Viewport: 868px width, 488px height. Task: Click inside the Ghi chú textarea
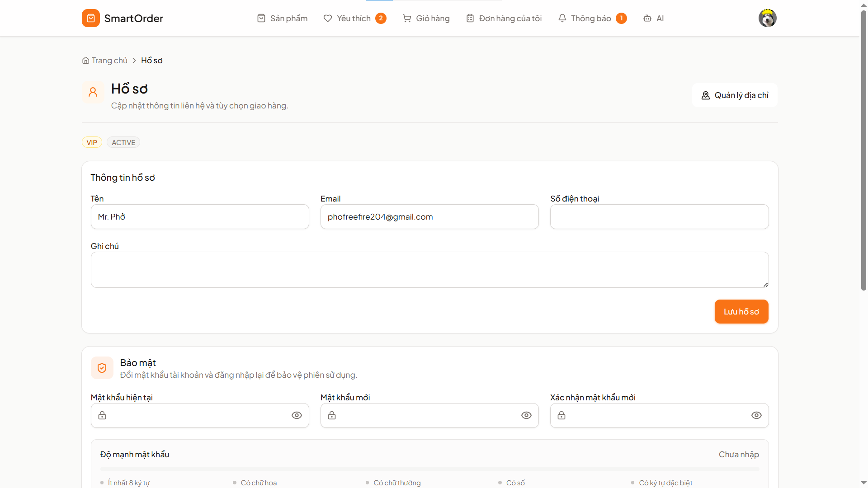[429, 270]
